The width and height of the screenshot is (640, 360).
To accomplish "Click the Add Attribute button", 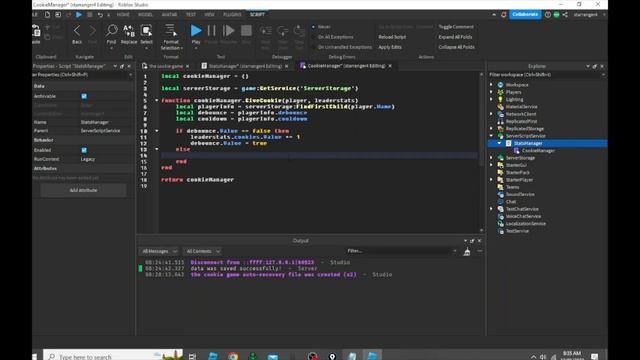I will click(x=83, y=191).
